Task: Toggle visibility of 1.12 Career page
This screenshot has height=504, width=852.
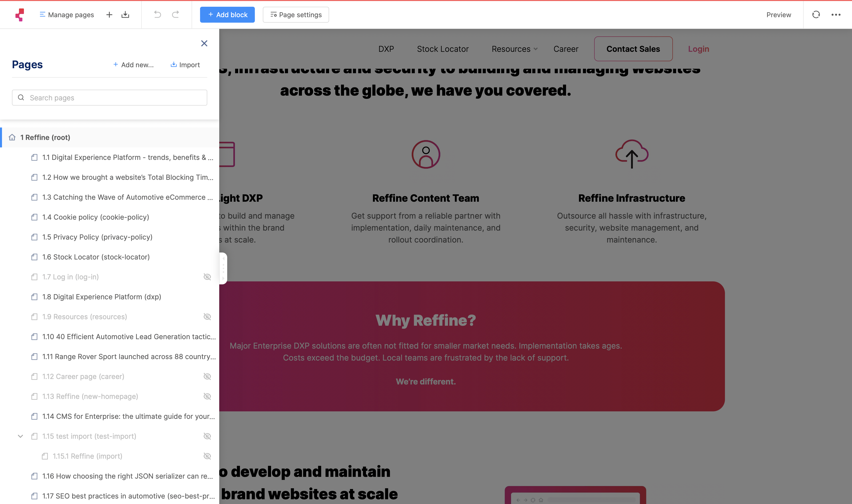Action: pyautogui.click(x=207, y=376)
